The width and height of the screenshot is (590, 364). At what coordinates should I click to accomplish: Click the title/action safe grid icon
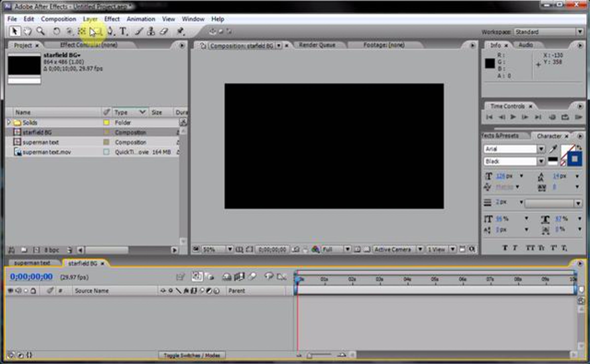pos(239,249)
